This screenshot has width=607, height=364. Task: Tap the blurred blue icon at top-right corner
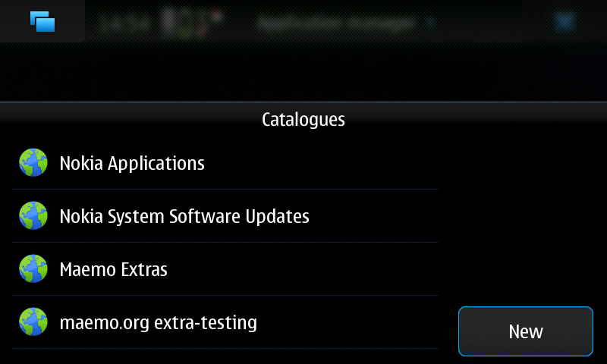click(x=565, y=22)
